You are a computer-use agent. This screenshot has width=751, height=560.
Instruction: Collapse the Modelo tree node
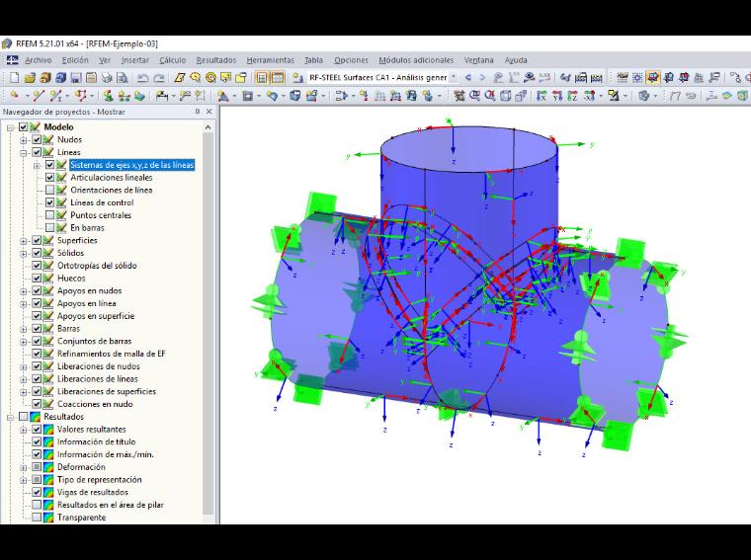10,127
